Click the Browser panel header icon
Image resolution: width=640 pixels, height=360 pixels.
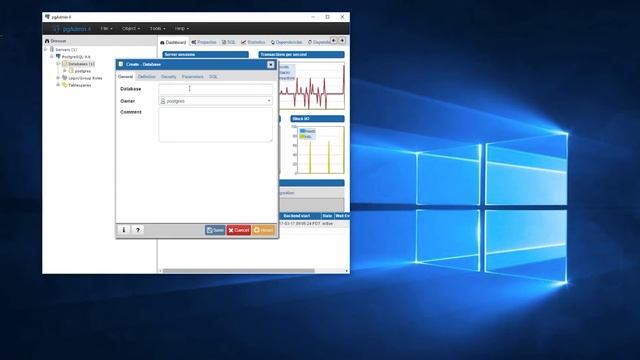click(x=47, y=41)
